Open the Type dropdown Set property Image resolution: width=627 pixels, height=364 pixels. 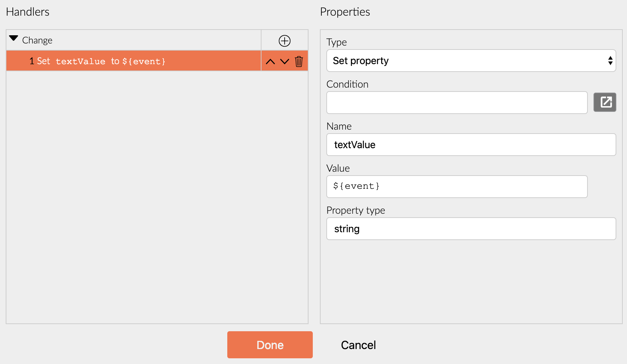[x=471, y=61]
